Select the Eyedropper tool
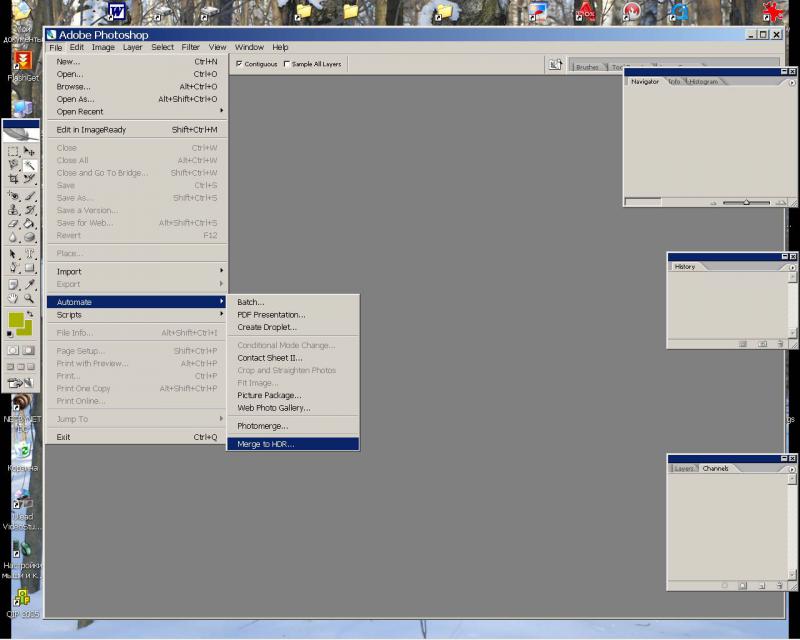800x640 pixels. pyautogui.click(x=30, y=285)
